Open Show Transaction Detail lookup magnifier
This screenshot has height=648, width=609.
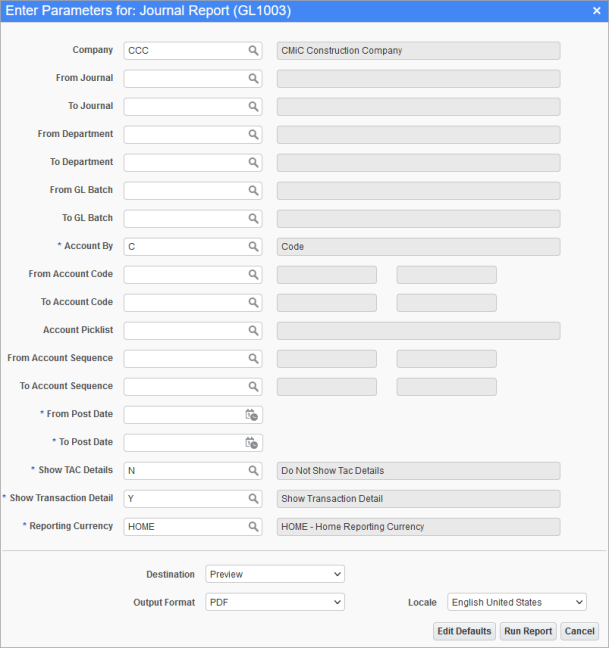coord(253,499)
